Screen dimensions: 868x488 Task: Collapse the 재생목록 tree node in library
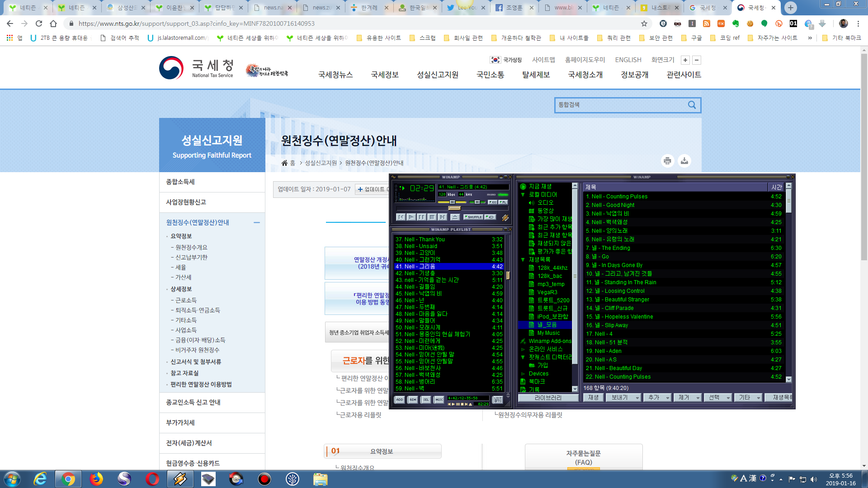pyautogui.click(x=523, y=260)
